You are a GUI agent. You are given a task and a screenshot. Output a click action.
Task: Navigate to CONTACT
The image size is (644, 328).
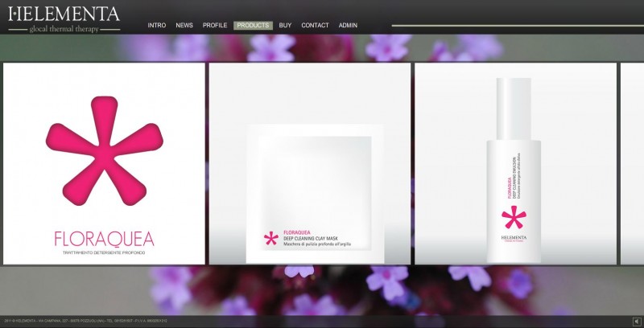tap(315, 26)
